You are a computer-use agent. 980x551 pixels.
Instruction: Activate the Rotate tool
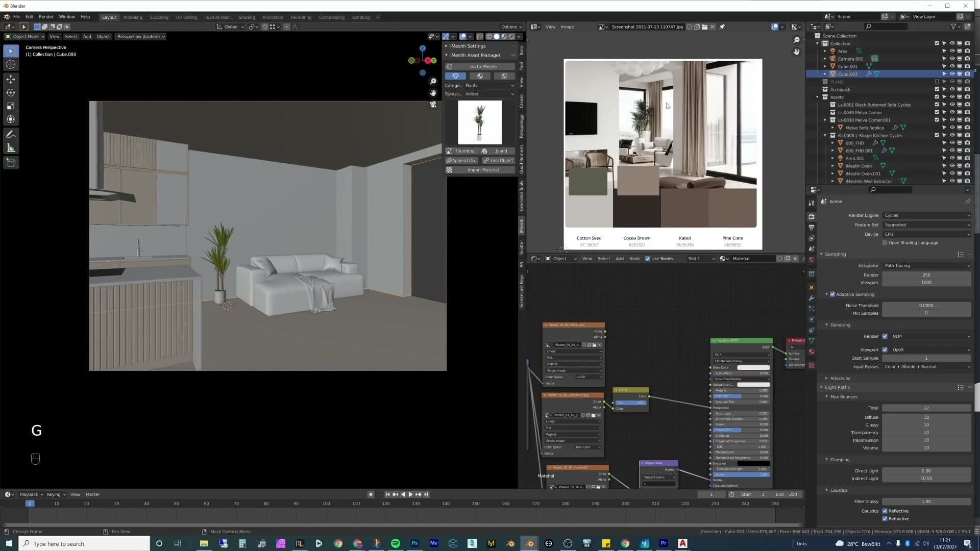tap(11, 93)
